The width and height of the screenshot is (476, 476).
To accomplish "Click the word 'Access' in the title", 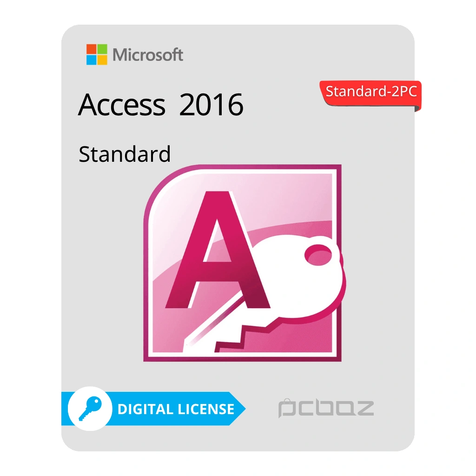I will pos(122,105).
